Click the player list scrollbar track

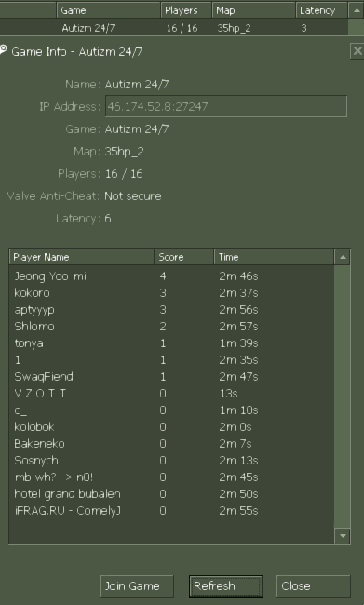(x=342, y=397)
